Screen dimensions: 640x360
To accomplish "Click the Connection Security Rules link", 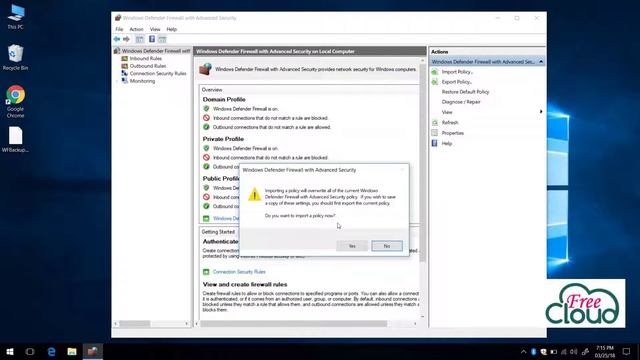I will [x=239, y=272].
